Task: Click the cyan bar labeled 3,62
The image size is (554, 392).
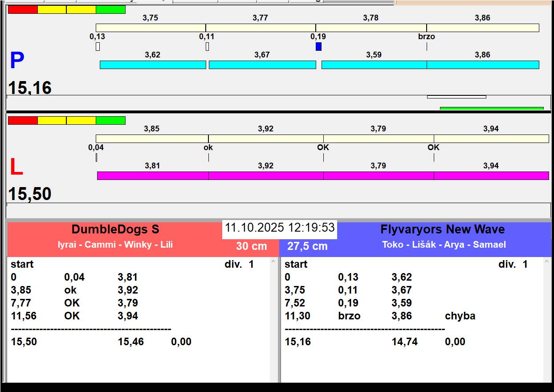Action: point(153,65)
